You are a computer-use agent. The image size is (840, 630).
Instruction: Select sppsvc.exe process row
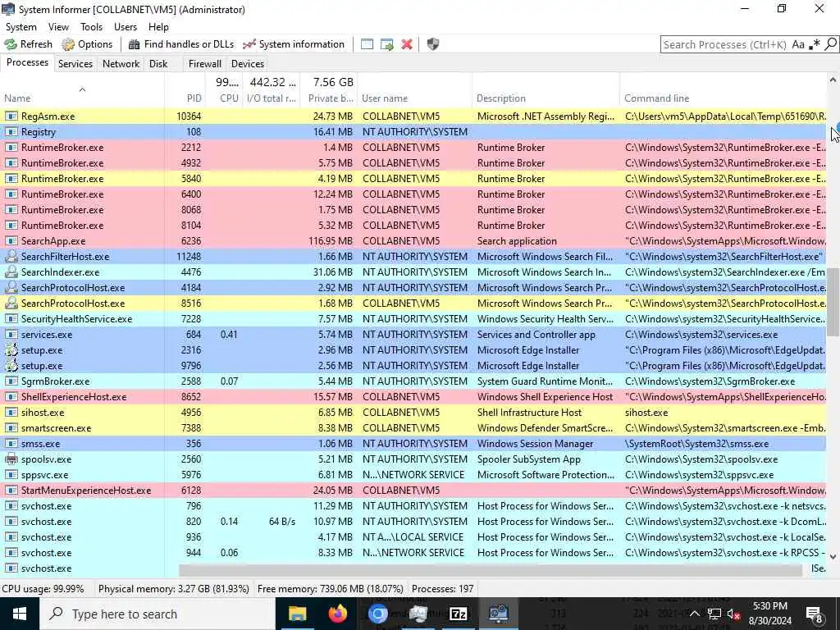coord(413,475)
